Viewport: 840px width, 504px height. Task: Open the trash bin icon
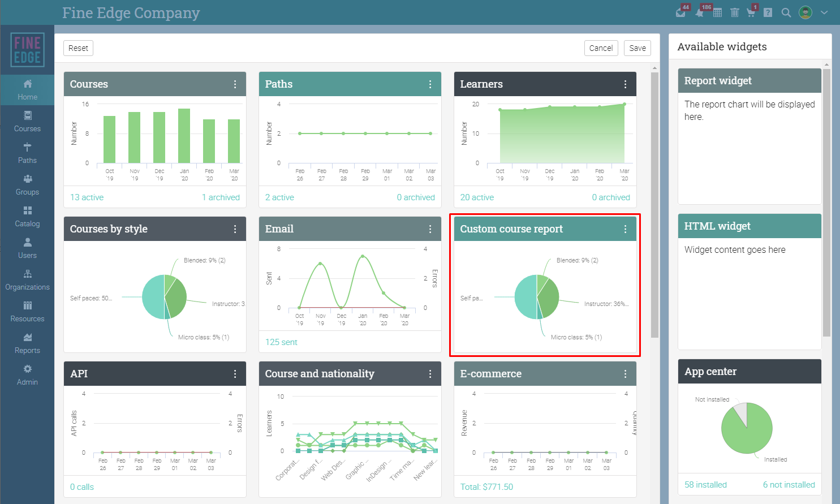coord(734,12)
